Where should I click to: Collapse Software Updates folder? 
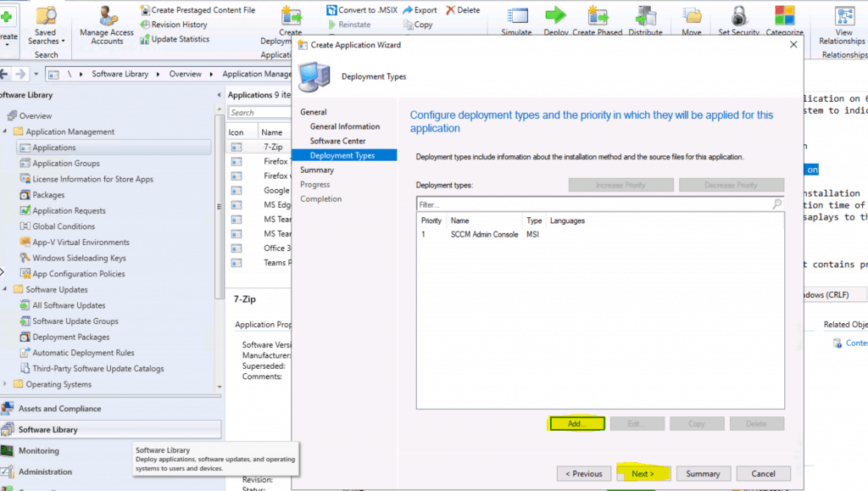[5, 289]
